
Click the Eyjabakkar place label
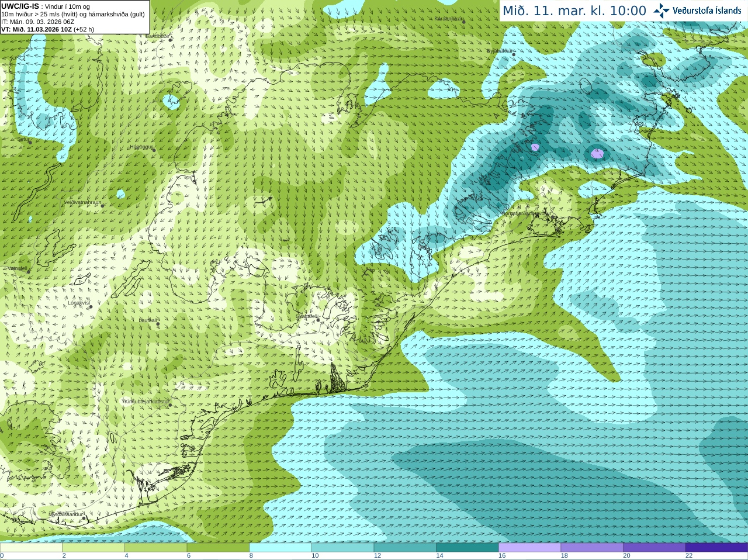coord(500,51)
